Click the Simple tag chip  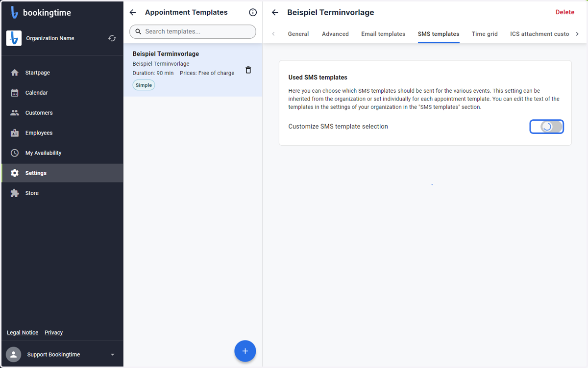click(144, 85)
